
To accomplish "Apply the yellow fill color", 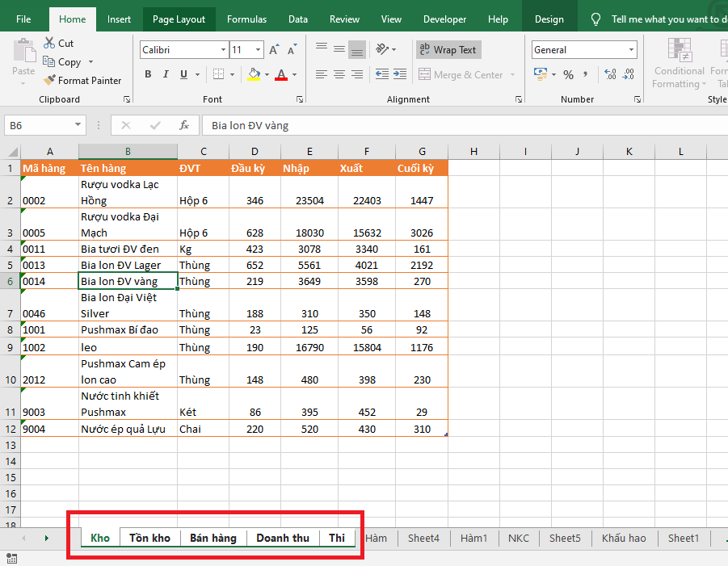I will (x=254, y=75).
